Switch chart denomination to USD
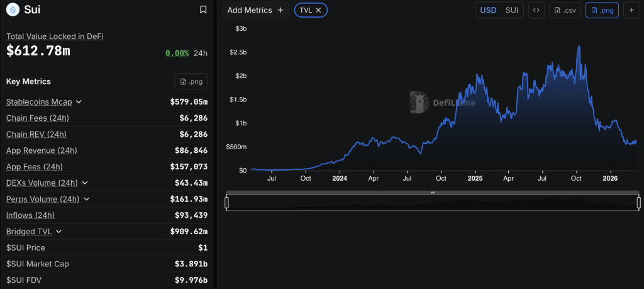Screen dimensions: 644x289 click(488, 10)
